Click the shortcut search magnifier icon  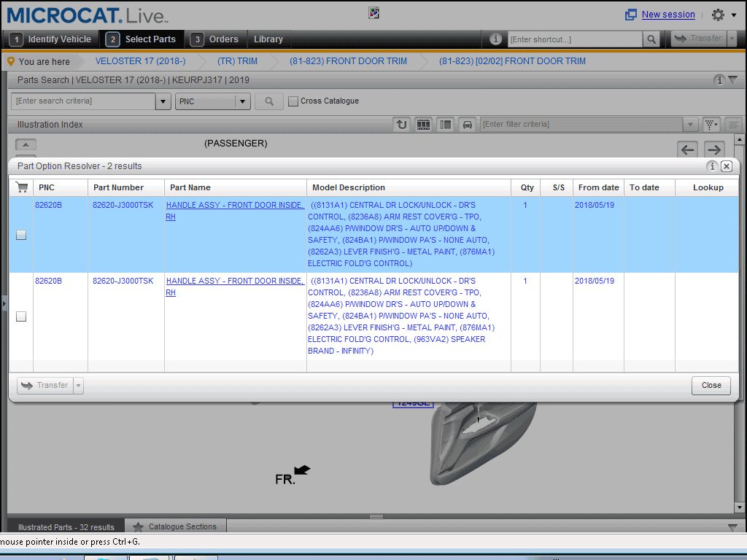(x=651, y=39)
